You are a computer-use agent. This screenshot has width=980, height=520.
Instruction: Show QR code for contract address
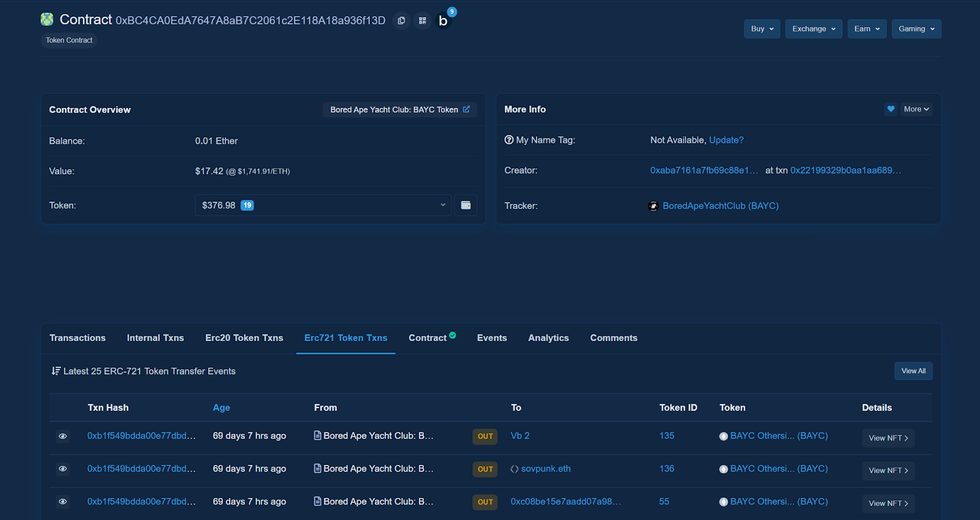422,20
